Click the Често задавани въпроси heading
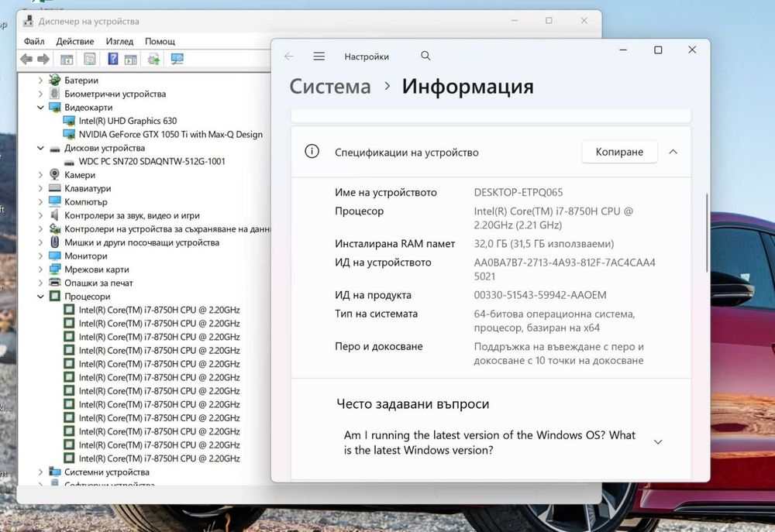Viewport: 775px width, 532px height. [x=413, y=403]
